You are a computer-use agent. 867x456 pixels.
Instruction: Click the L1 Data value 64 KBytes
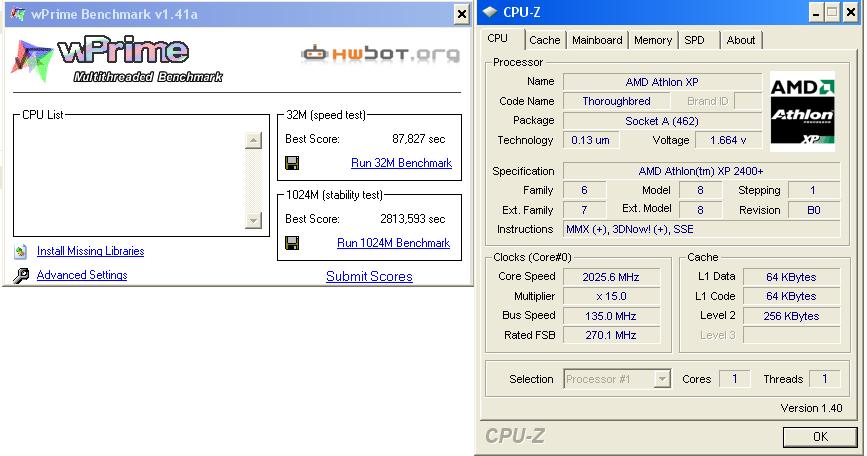[x=791, y=277]
